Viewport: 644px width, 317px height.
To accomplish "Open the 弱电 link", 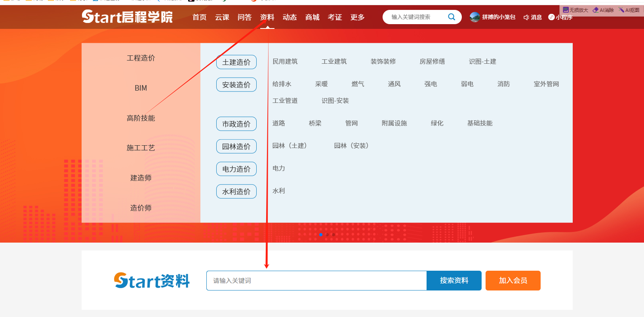I will pos(467,84).
